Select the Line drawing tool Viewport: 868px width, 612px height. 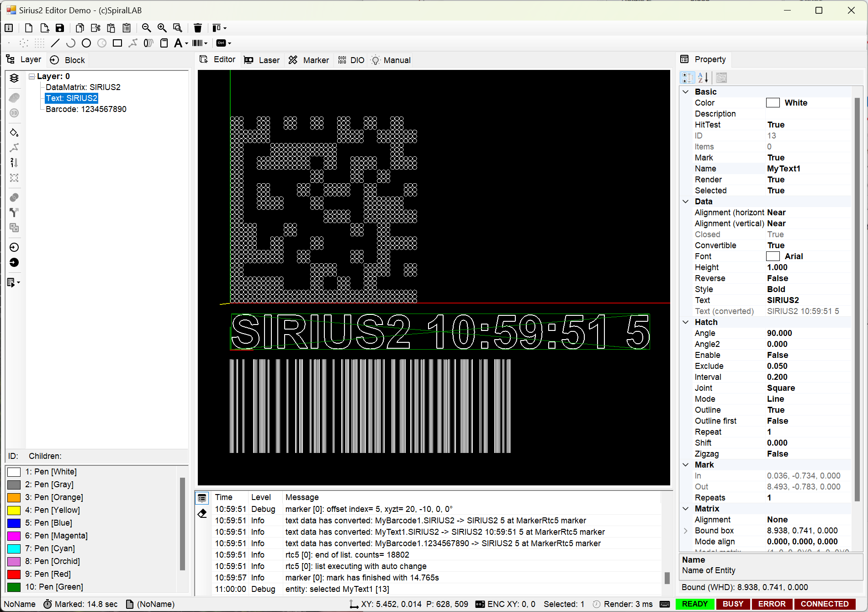pos(55,43)
